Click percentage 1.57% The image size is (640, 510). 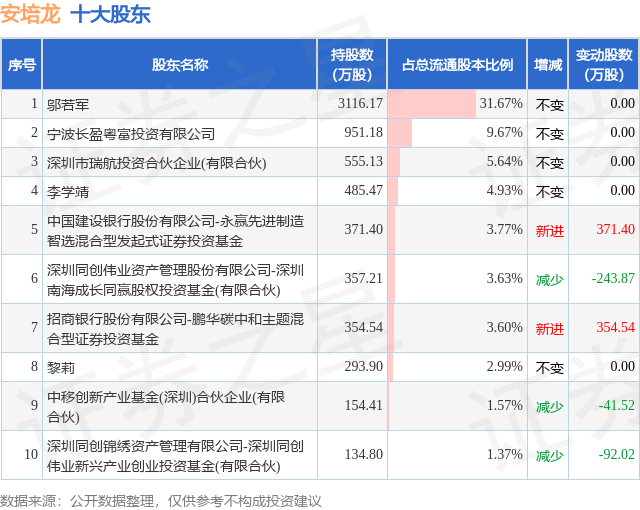pyautogui.click(x=504, y=405)
